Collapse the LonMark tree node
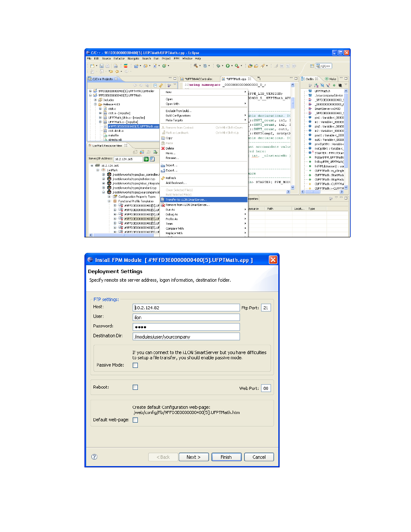 pos(97,170)
